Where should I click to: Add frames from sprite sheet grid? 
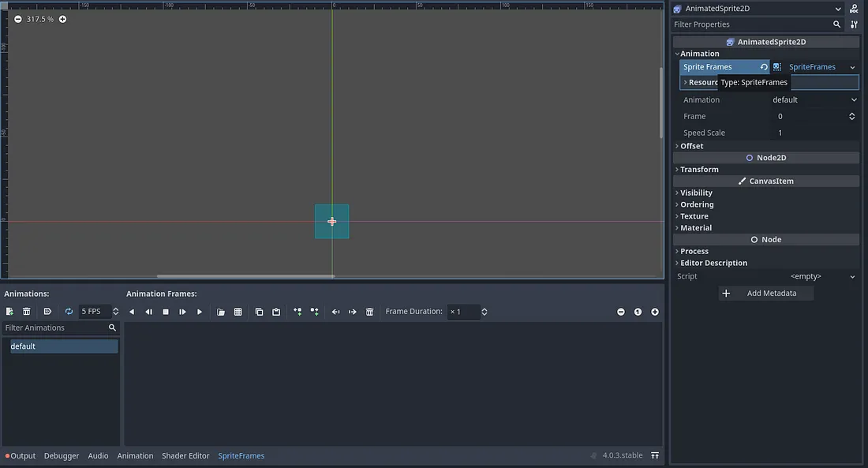(x=238, y=312)
